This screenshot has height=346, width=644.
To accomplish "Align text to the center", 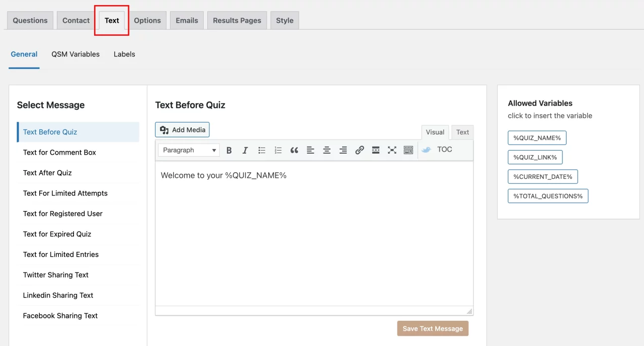I will coord(327,150).
